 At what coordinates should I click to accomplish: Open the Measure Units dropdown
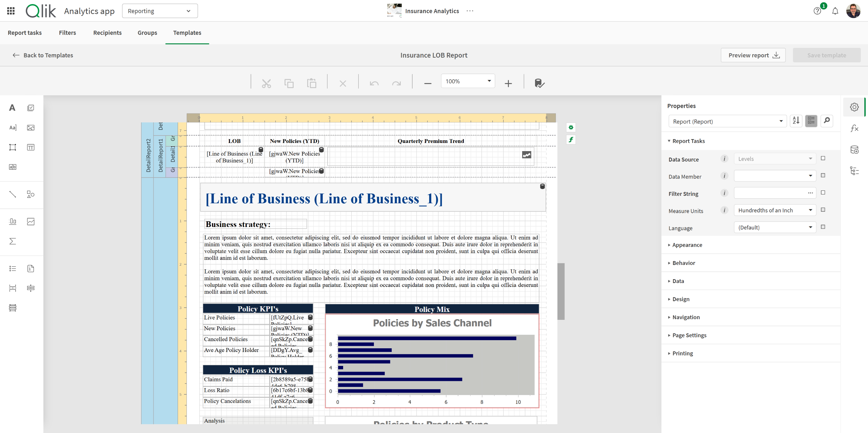point(775,210)
